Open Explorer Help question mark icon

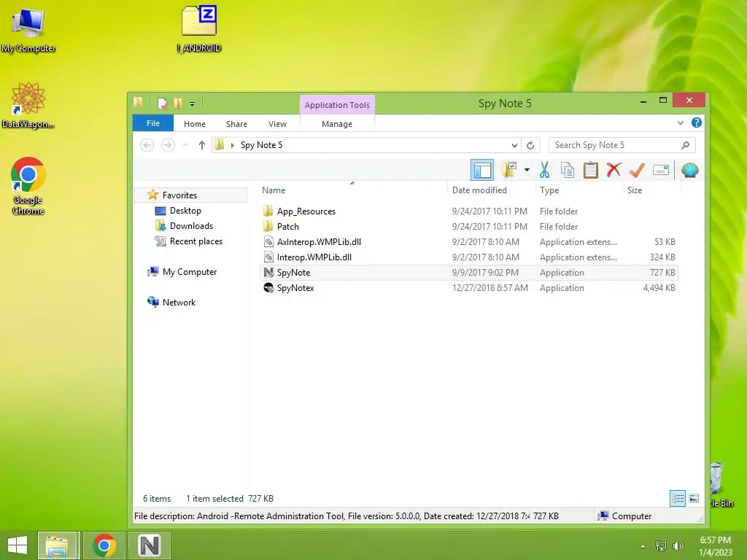coord(696,122)
